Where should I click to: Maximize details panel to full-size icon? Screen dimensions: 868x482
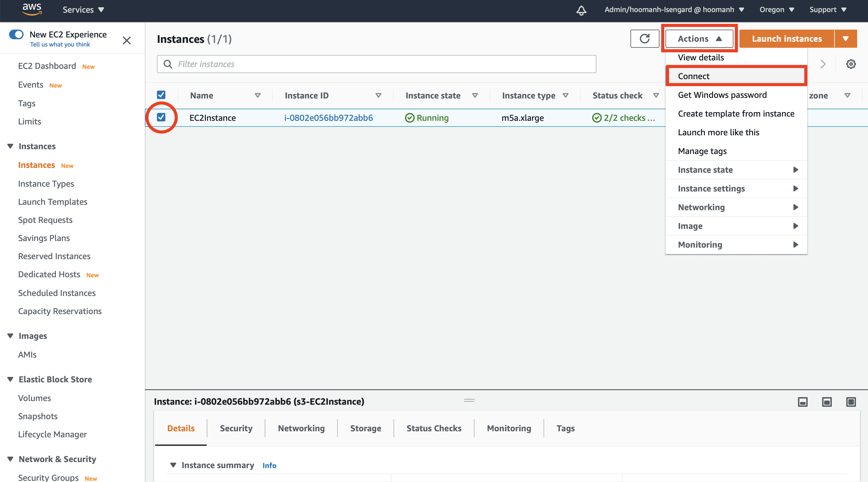coord(851,402)
